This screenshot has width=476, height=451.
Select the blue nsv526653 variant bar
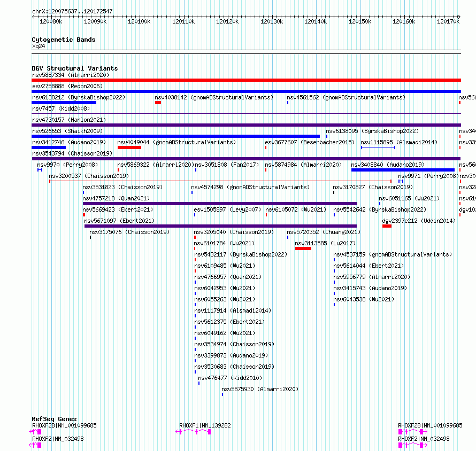tap(176, 136)
